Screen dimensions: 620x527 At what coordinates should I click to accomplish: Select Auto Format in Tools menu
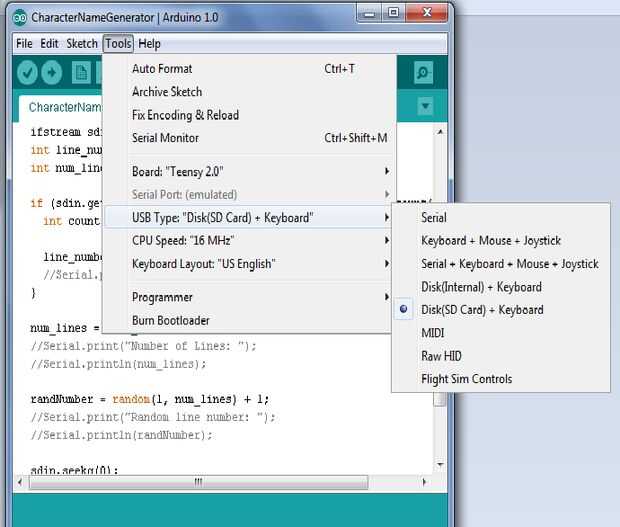click(x=248, y=69)
